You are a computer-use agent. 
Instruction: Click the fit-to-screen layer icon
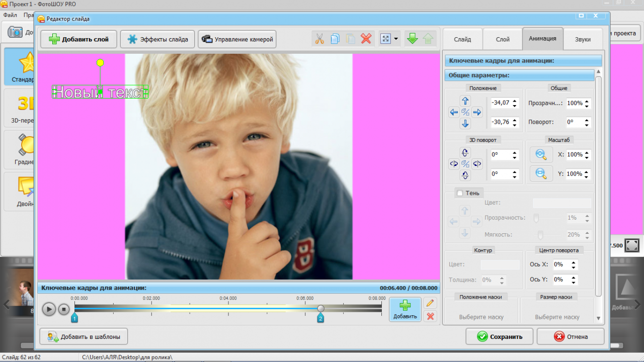click(x=385, y=39)
